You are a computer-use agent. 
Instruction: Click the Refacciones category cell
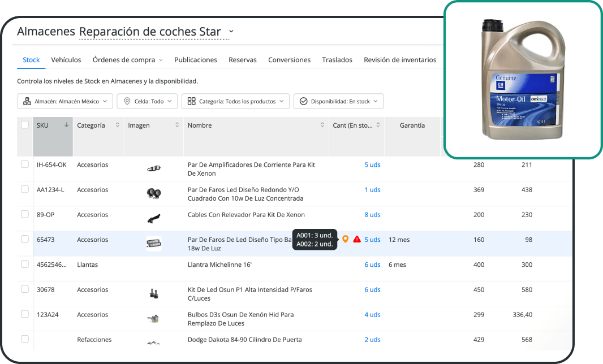(x=94, y=339)
